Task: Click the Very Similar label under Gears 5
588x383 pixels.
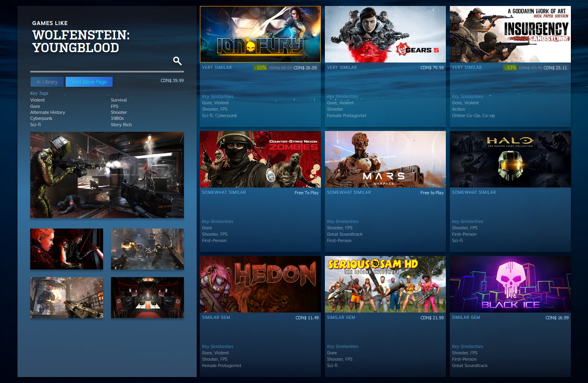Action: 342,67
